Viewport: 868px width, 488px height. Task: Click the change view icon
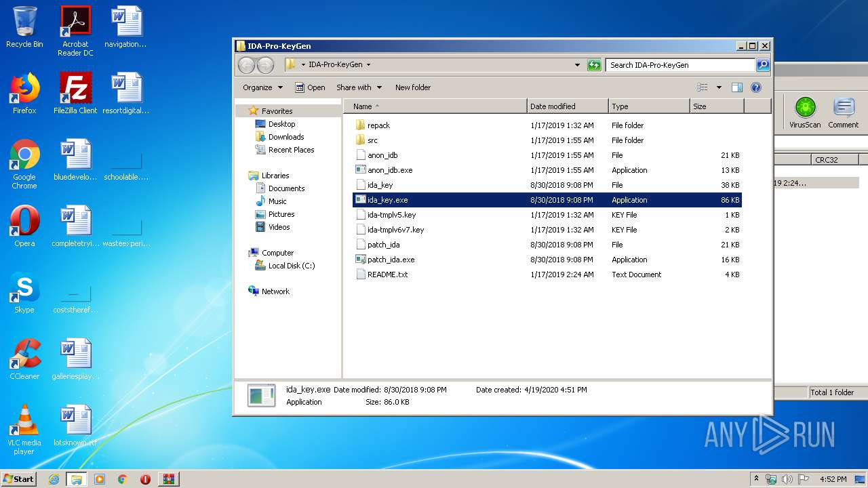pos(703,87)
